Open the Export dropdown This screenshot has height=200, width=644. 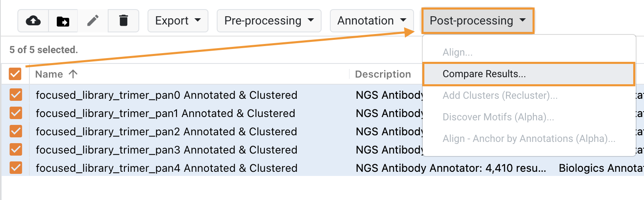click(178, 20)
